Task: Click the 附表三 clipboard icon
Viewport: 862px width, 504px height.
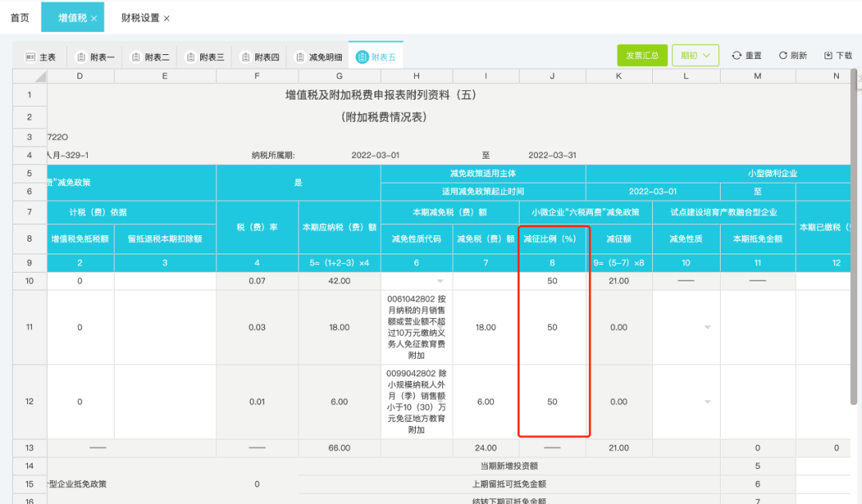Action: coord(191,57)
